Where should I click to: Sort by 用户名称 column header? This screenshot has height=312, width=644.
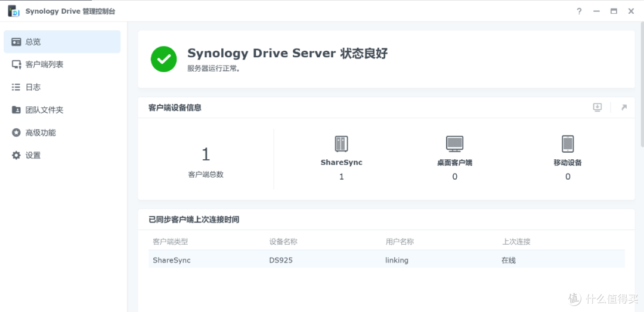tap(399, 241)
